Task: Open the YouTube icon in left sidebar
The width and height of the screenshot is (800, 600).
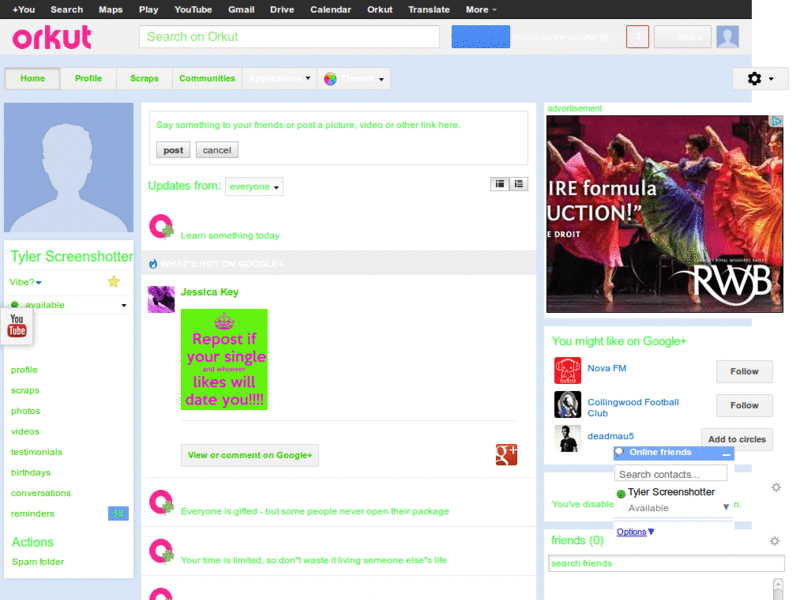Action: pos(17,325)
